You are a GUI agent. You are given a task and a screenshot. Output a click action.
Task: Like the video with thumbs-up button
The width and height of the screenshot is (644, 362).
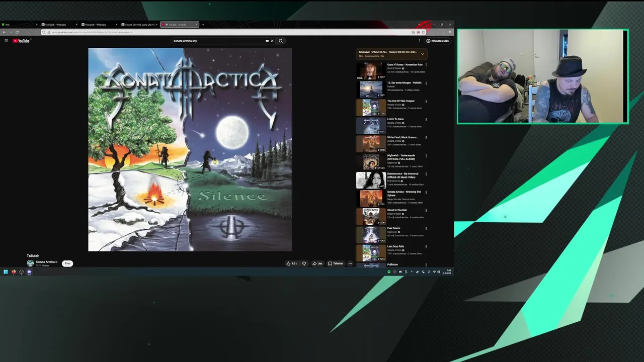[x=292, y=263]
